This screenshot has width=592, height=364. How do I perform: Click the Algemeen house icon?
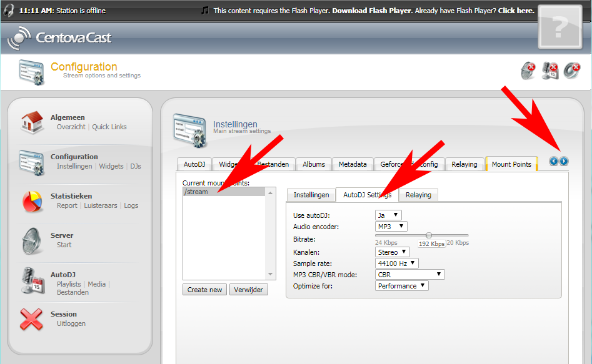(x=32, y=122)
